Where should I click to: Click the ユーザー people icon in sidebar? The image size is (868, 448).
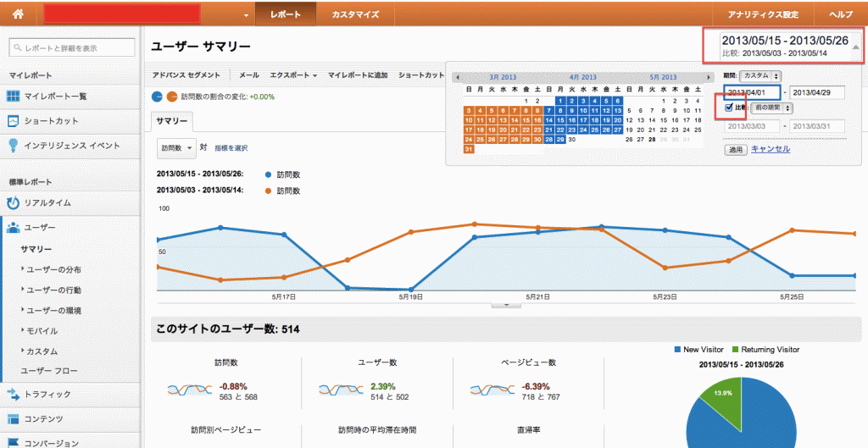(x=14, y=228)
